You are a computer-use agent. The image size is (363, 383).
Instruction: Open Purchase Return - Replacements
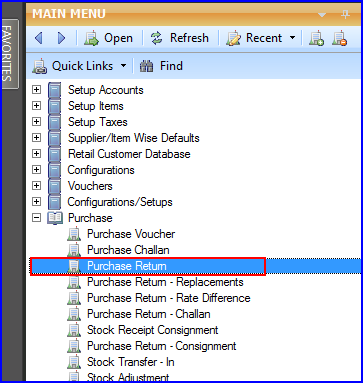click(165, 282)
